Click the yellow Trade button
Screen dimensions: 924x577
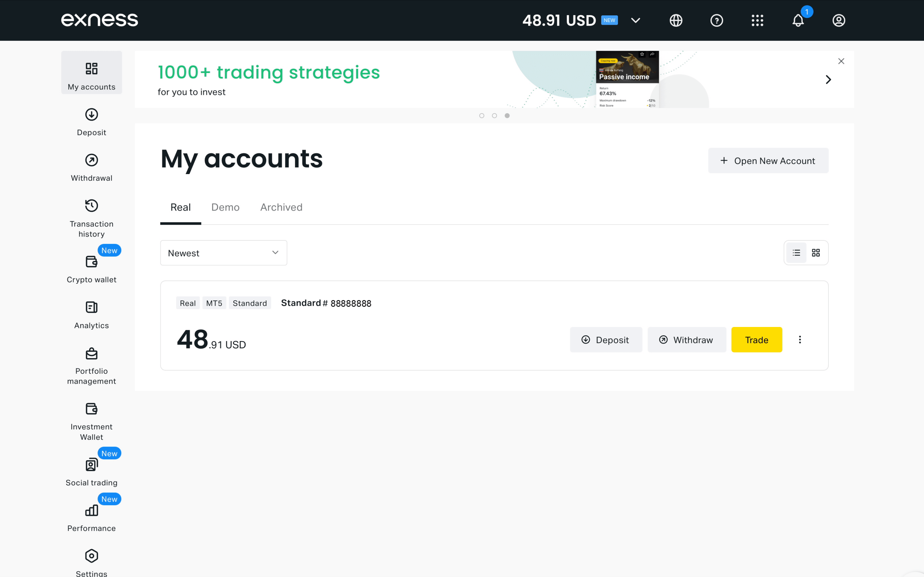coord(757,340)
